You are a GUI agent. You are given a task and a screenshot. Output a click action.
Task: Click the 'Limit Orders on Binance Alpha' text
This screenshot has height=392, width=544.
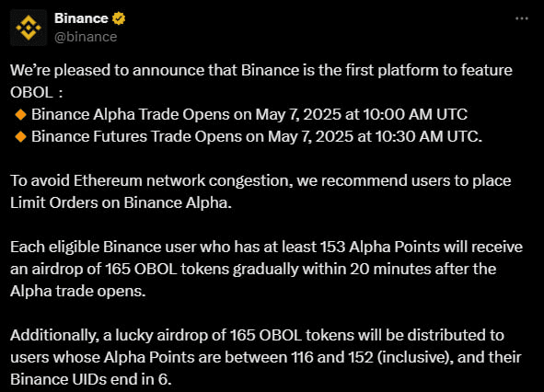pos(120,203)
